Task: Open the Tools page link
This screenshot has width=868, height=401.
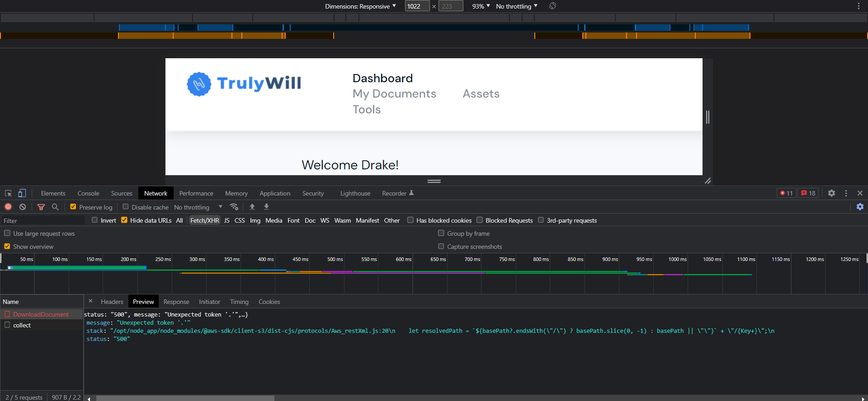Action: pyautogui.click(x=367, y=110)
